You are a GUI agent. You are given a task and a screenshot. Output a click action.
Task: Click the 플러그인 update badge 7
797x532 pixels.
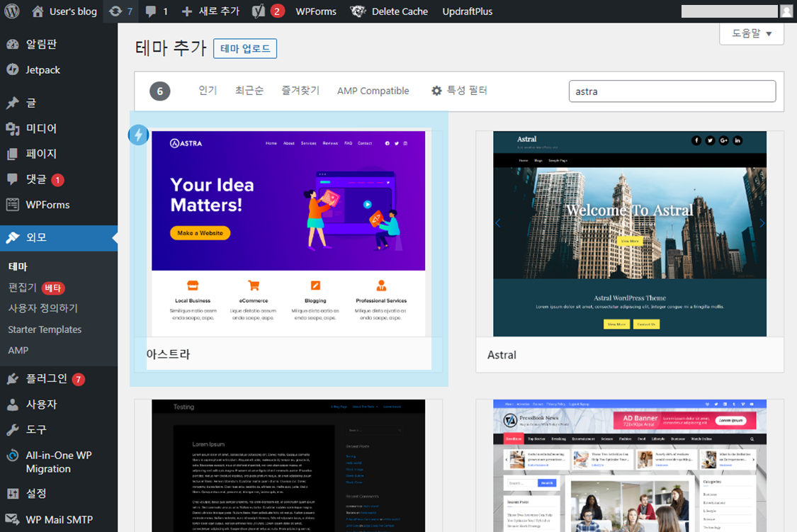[78, 379]
